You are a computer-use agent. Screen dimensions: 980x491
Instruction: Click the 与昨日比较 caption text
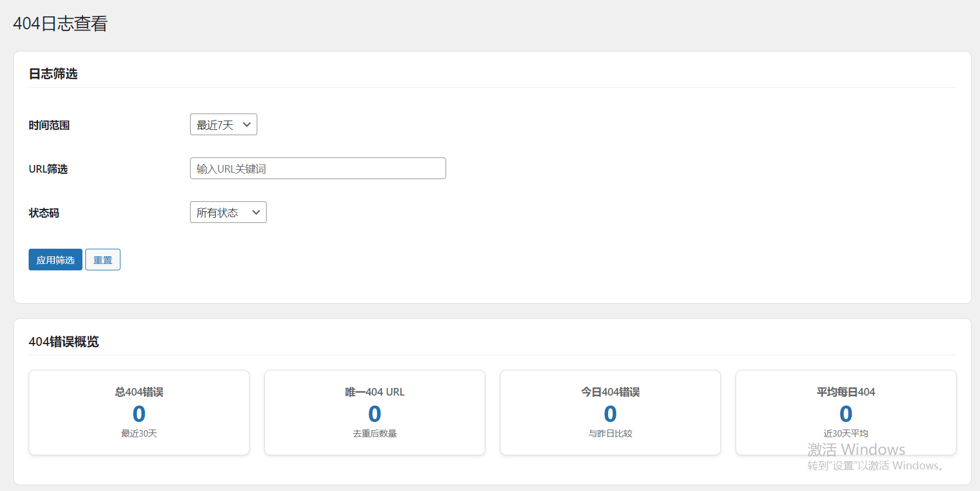pyautogui.click(x=610, y=434)
